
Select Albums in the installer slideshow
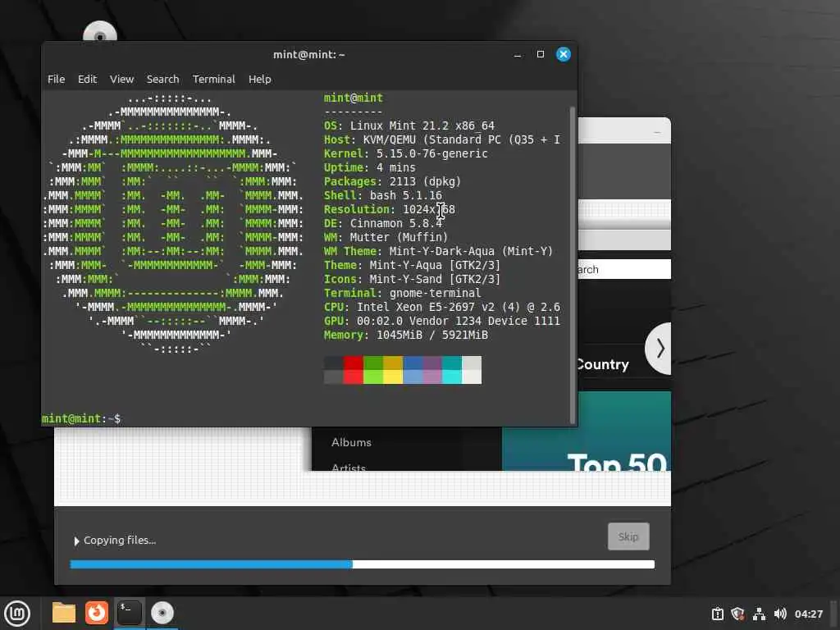[351, 442]
